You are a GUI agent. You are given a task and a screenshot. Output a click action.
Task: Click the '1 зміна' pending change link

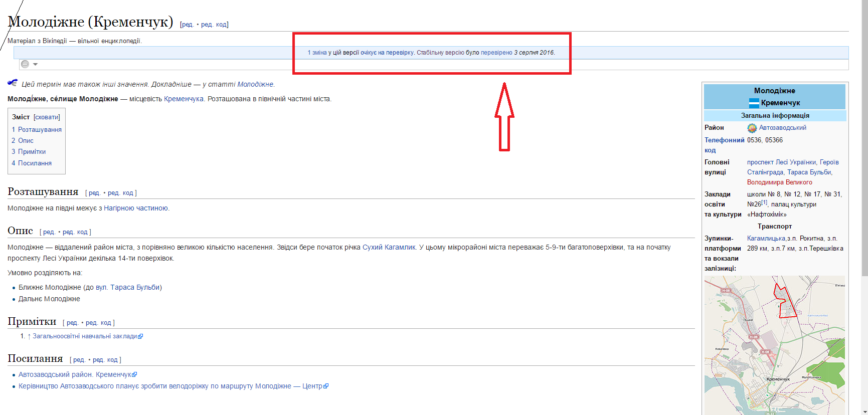[x=317, y=53]
